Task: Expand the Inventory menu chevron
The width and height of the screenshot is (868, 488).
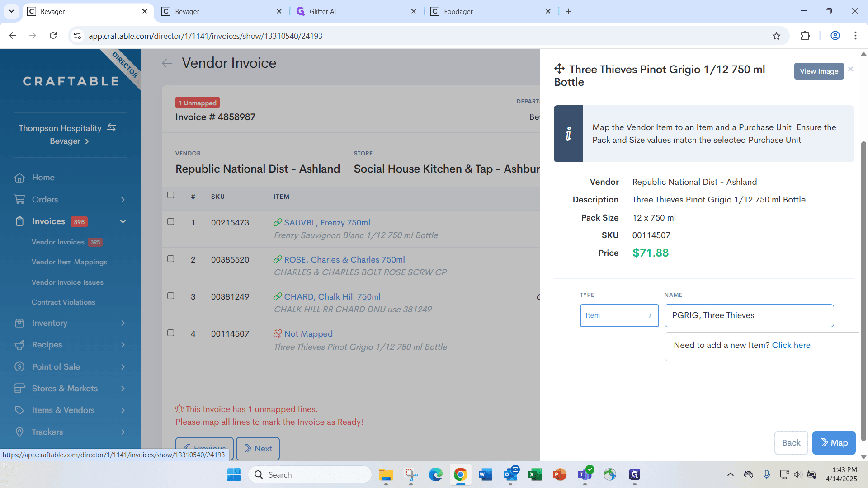Action: (123, 323)
